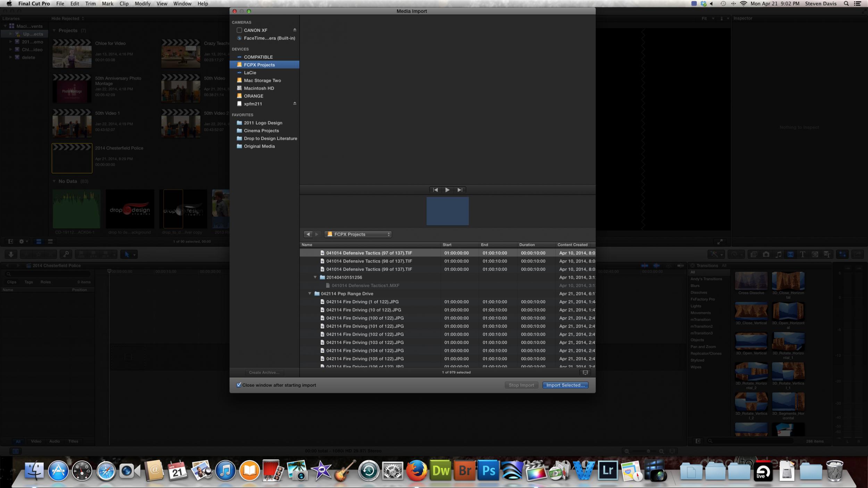
Task: Collapse the 042114 Pep Range Drive folder
Action: tap(310, 294)
